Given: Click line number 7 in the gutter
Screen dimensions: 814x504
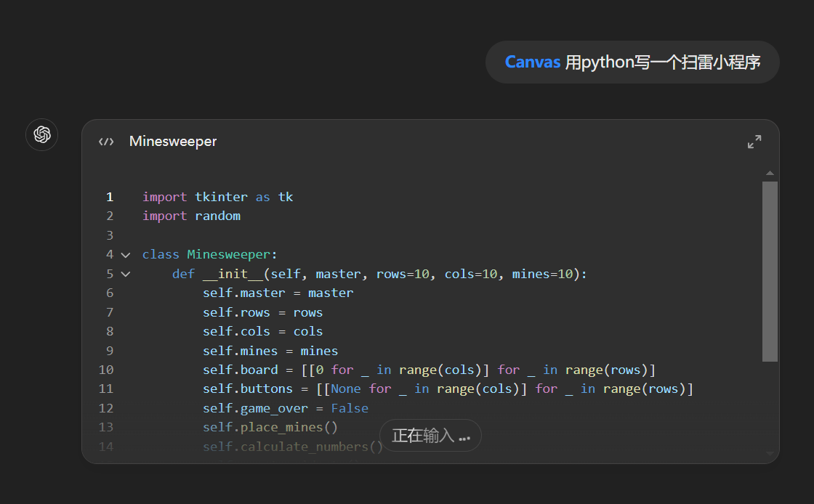Looking at the screenshot, I should coord(110,313).
